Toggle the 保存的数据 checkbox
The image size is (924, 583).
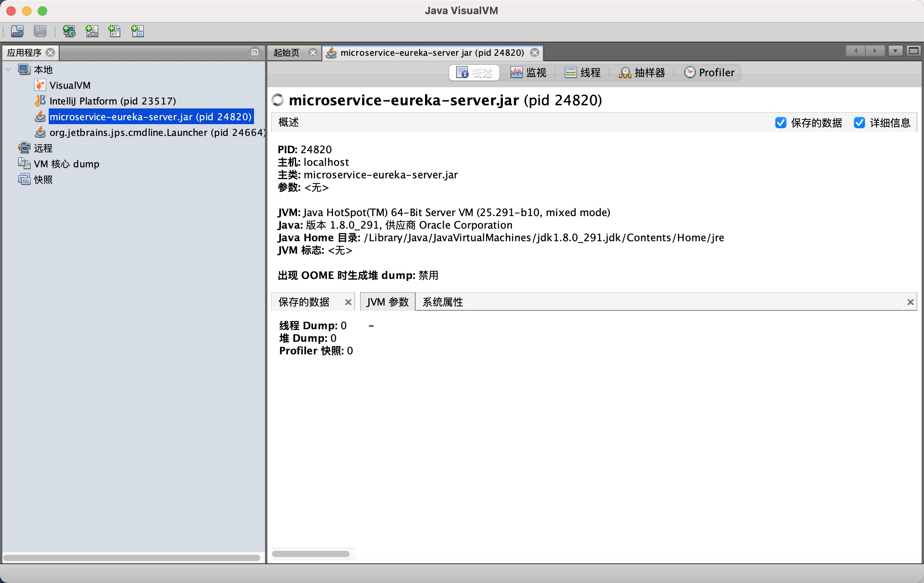(780, 123)
